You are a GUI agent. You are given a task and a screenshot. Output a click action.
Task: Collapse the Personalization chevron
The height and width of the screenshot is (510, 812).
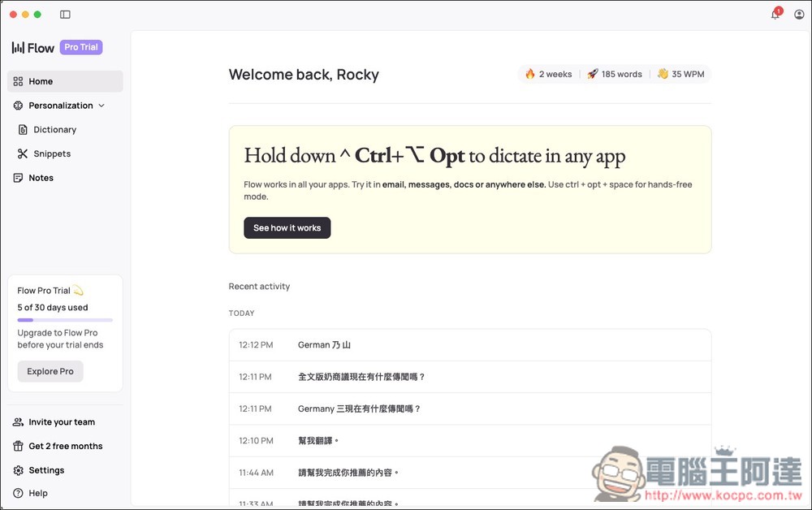point(101,106)
